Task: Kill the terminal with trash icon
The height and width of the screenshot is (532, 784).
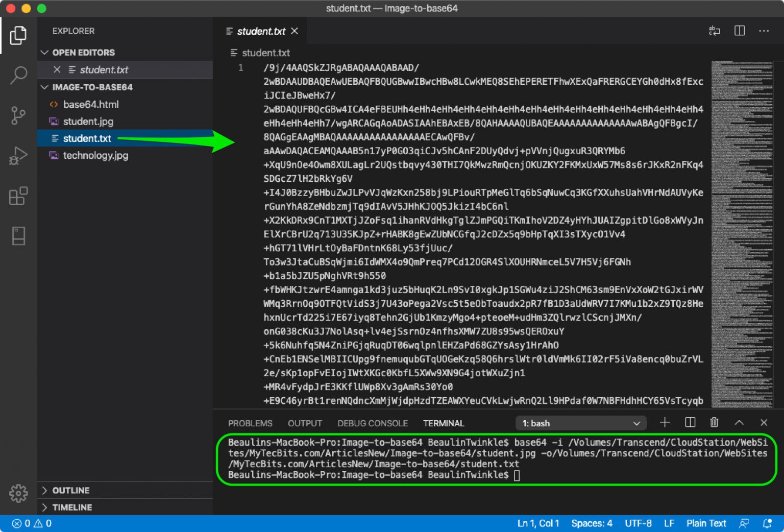Action: click(x=715, y=423)
